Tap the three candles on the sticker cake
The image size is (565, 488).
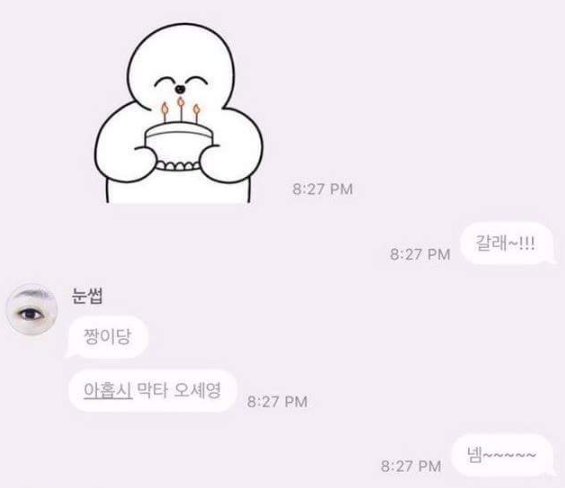pyautogui.click(x=181, y=110)
